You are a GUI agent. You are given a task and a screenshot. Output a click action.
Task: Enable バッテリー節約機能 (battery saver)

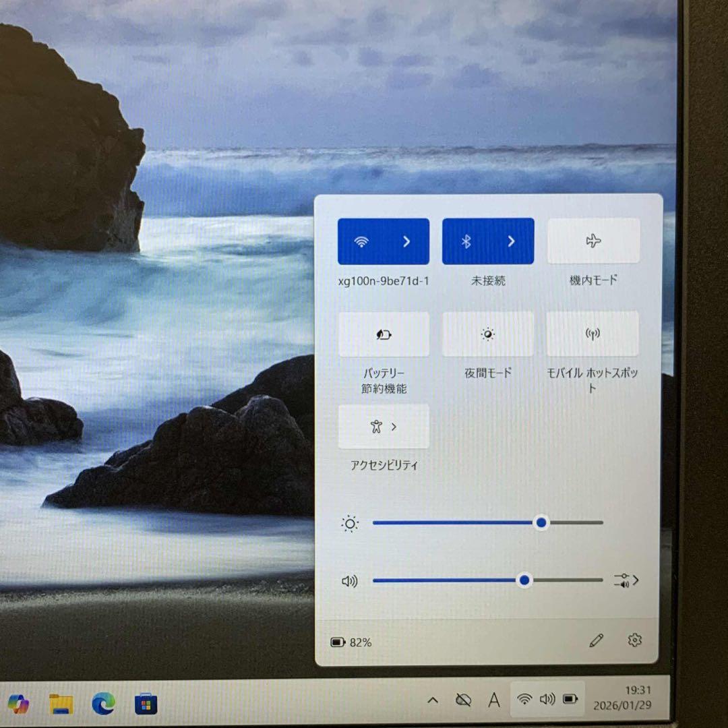point(383,334)
